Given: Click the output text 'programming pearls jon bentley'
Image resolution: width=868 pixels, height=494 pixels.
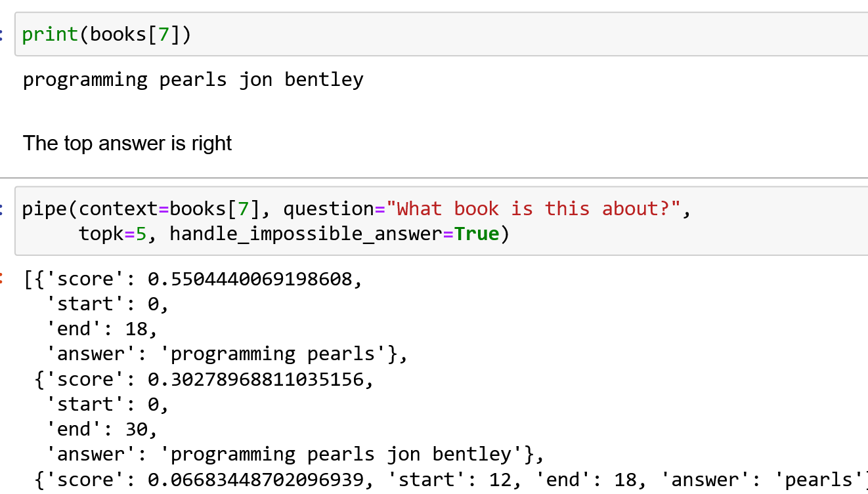Looking at the screenshot, I should point(193,80).
